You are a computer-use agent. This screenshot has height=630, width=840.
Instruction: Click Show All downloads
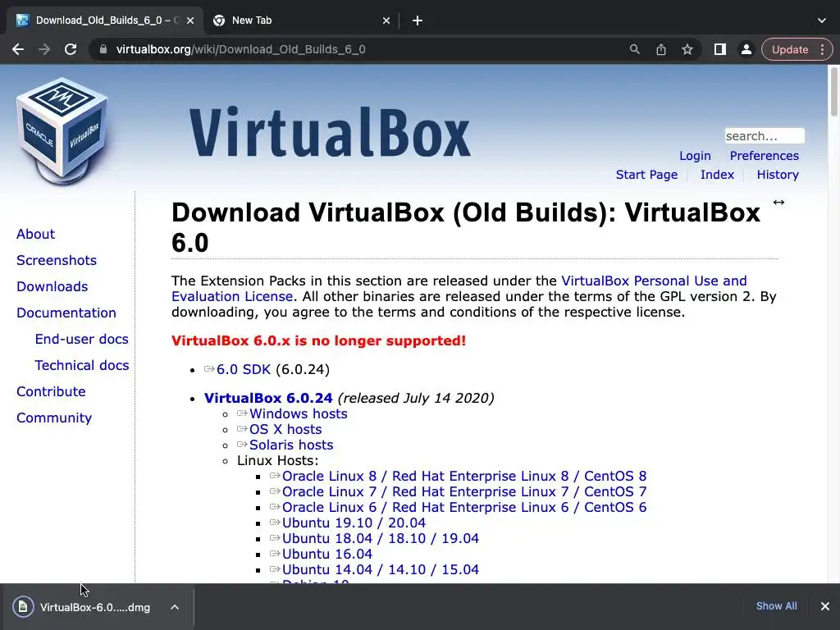point(776,606)
